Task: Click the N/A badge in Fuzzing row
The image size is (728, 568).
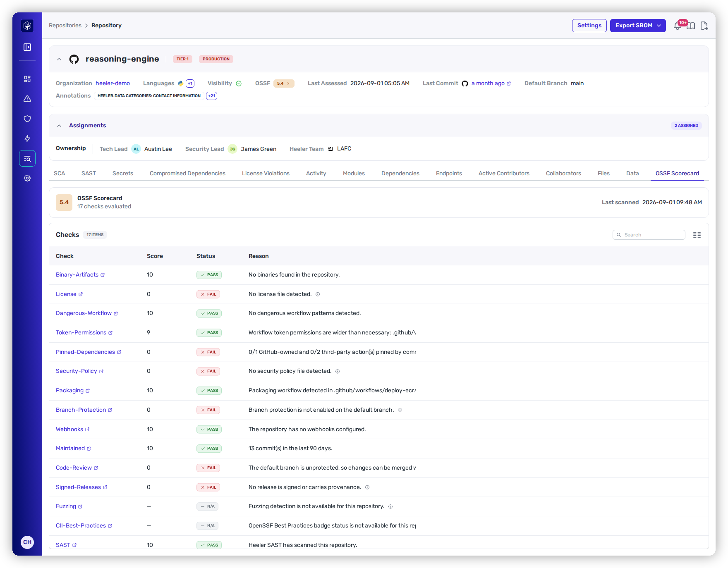Action: click(x=207, y=506)
